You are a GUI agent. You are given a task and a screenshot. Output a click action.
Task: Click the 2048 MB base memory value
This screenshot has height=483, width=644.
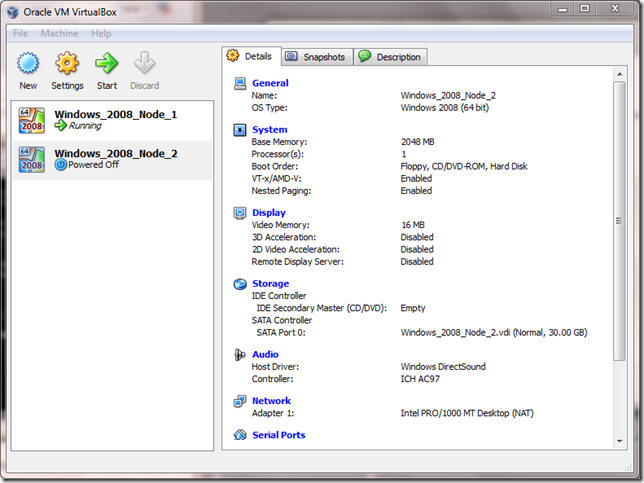[x=417, y=142]
